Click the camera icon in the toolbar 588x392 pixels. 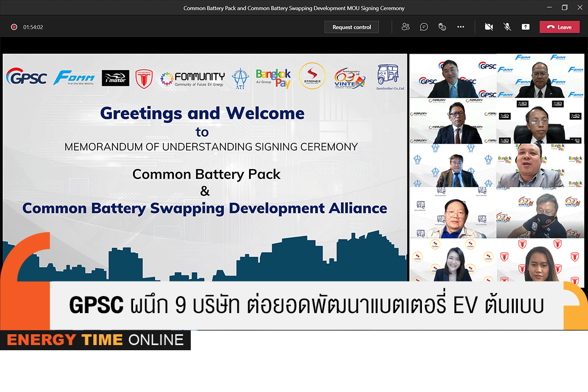click(488, 27)
